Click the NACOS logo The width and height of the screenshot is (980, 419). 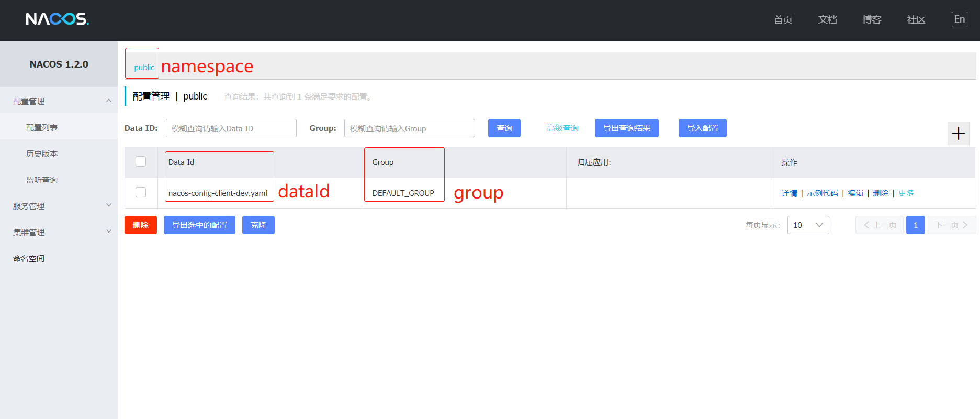58,19
